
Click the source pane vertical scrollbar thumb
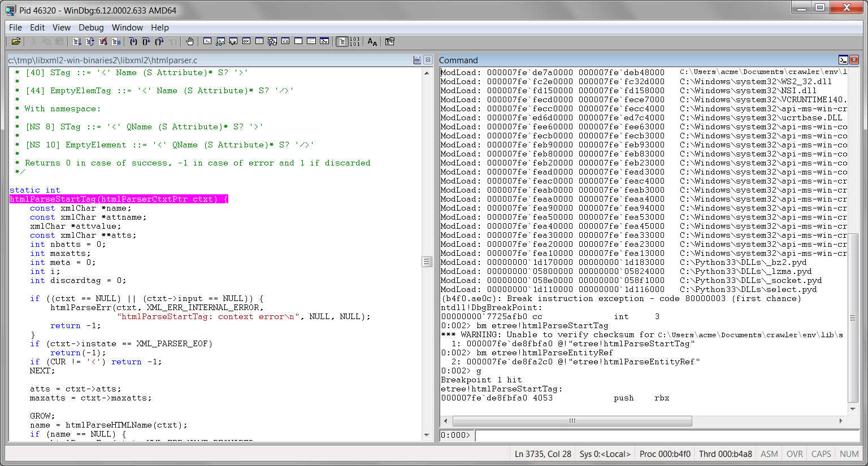pos(427,262)
